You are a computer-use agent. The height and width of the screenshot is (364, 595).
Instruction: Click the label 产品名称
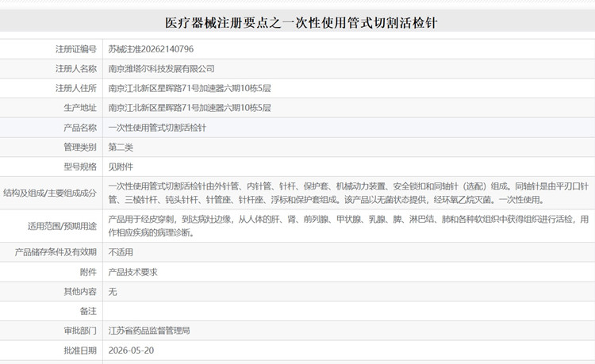(80, 128)
